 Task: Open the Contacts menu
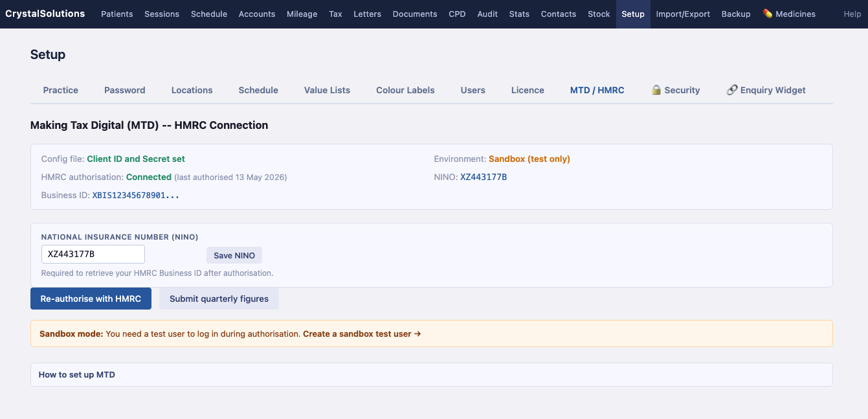559,14
